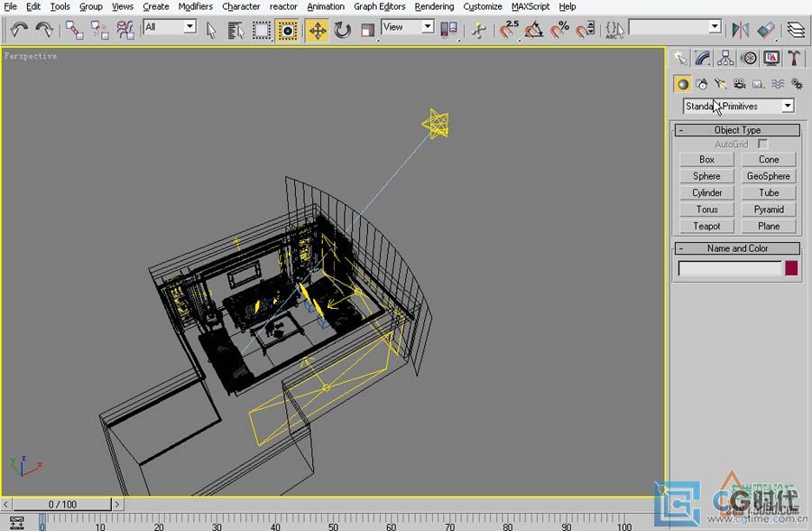The width and height of the screenshot is (812, 531).
Task: Activate the Select and Move tool
Action: (x=317, y=31)
